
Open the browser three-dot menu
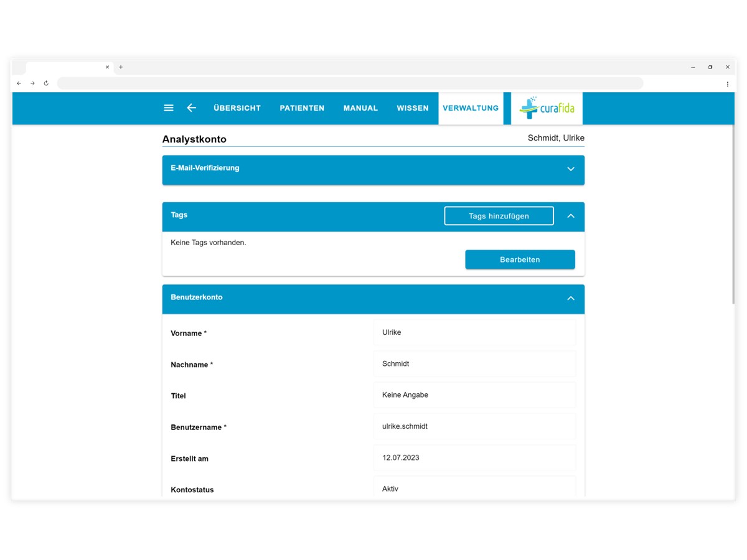(727, 83)
